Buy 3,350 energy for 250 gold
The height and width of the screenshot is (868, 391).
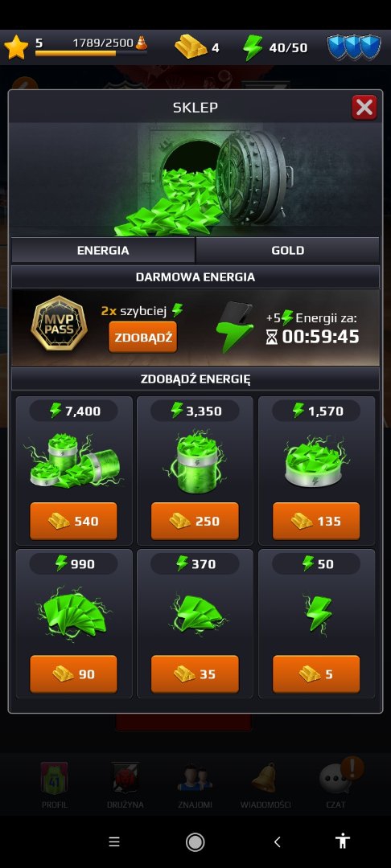click(x=195, y=521)
